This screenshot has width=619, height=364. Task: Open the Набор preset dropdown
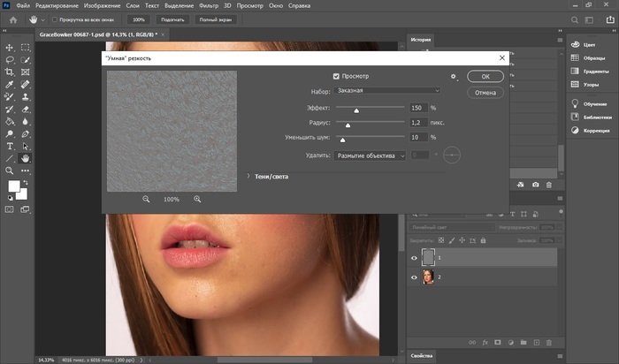387,90
